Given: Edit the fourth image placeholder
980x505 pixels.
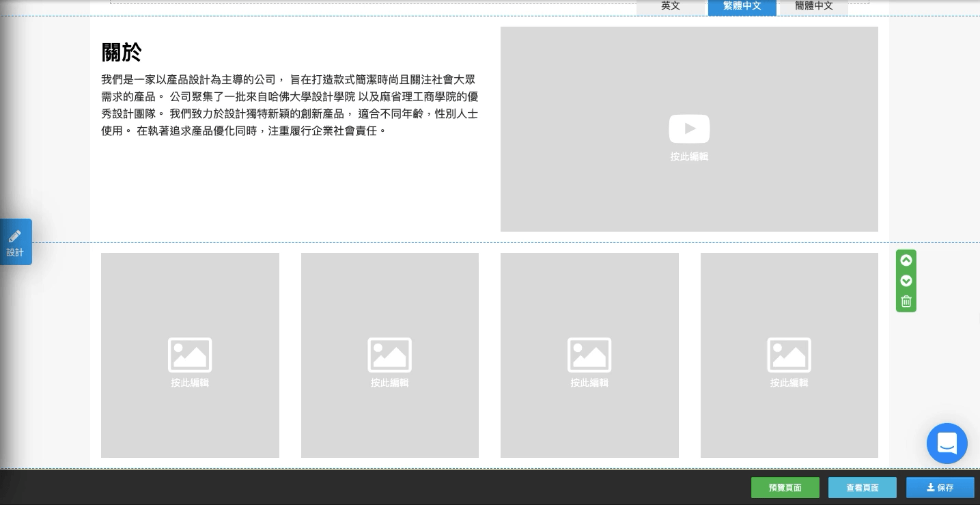Looking at the screenshot, I should (789, 355).
